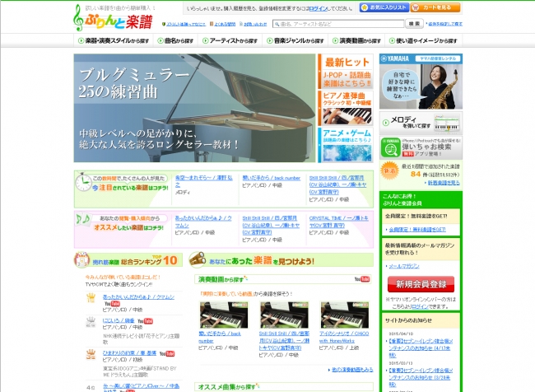Click the gold crown rank 1 icon

click(91, 297)
